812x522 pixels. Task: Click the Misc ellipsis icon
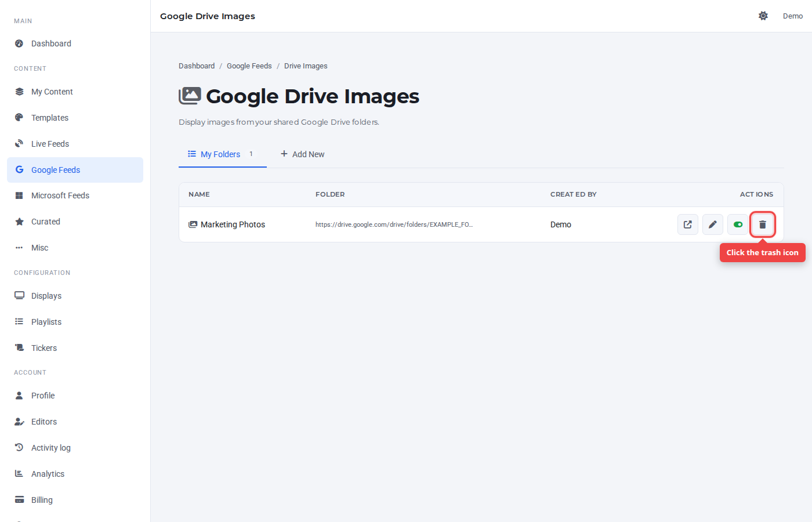coord(19,248)
